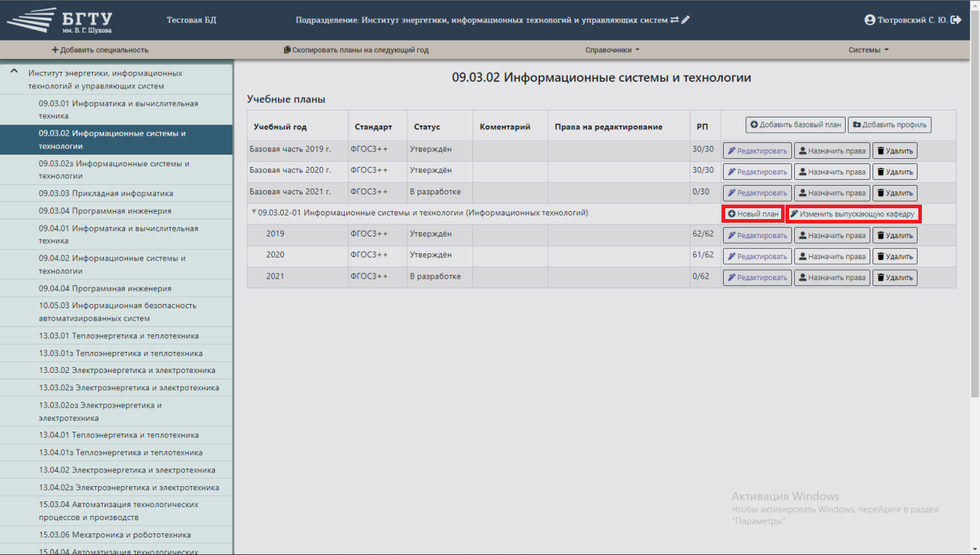Click Тестовая БД label in header
The width and height of the screenshot is (980, 555).
click(192, 20)
